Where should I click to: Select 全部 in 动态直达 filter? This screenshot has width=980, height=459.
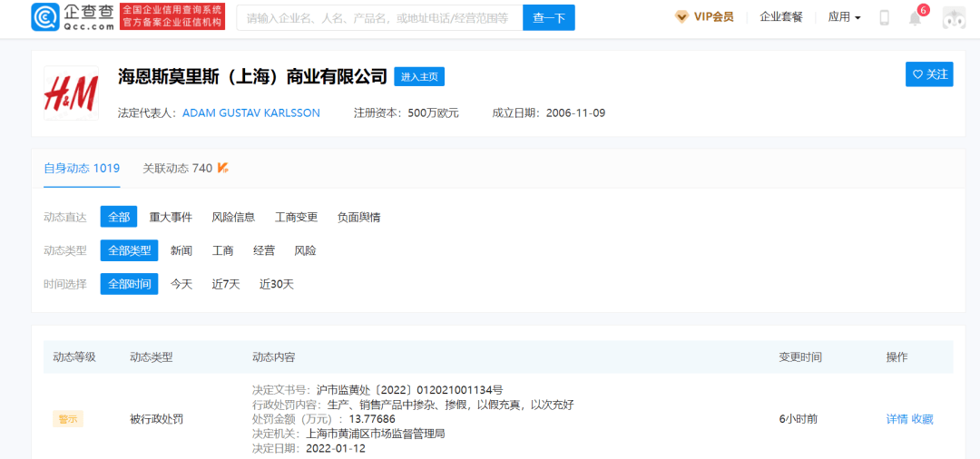(x=119, y=217)
